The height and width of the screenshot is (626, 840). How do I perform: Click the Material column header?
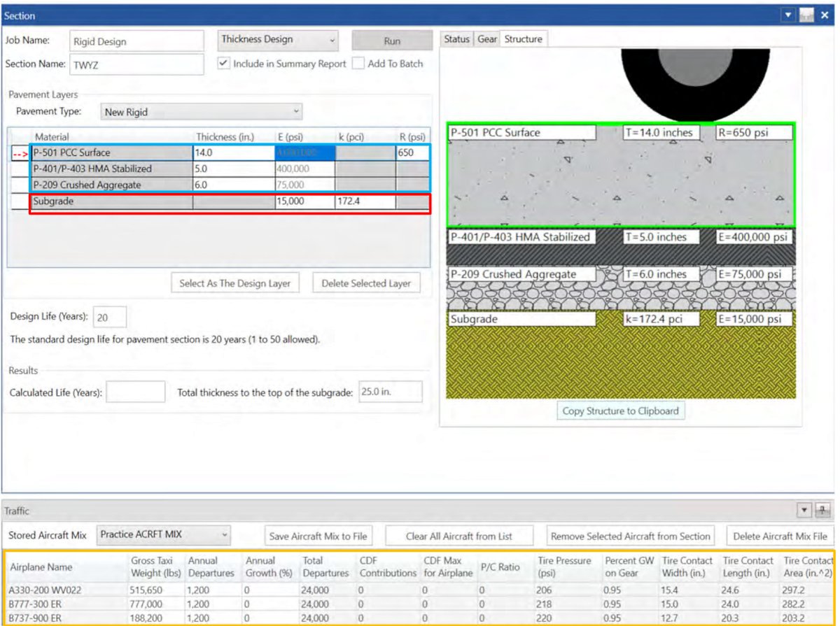112,136
